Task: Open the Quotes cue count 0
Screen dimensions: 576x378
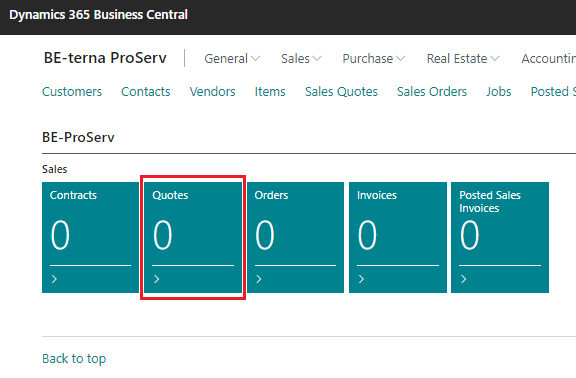Action: [x=162, y=234]
